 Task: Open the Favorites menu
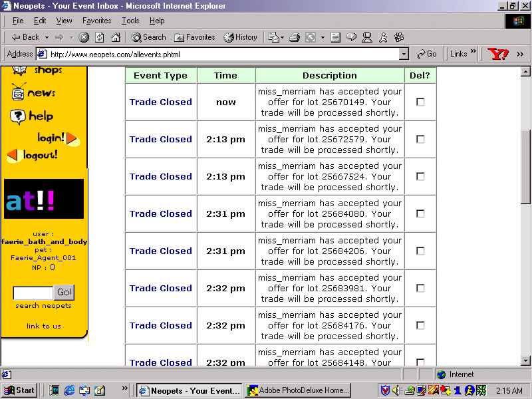point(96,21)
